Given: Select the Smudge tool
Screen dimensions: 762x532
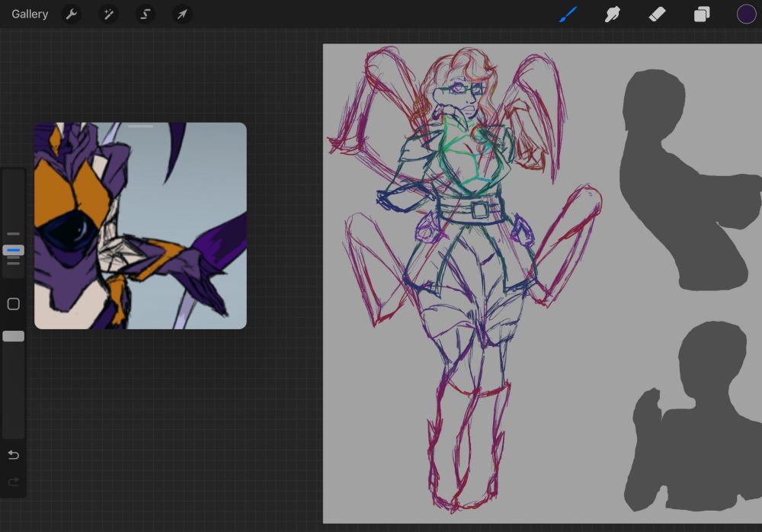Looking at the screenshot, I should (x=613, y=14).
